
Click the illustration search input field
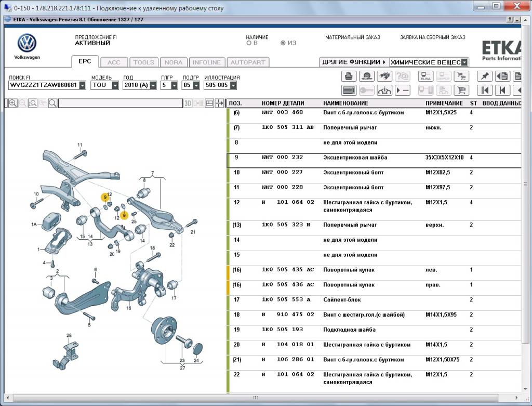click(121, 103)
